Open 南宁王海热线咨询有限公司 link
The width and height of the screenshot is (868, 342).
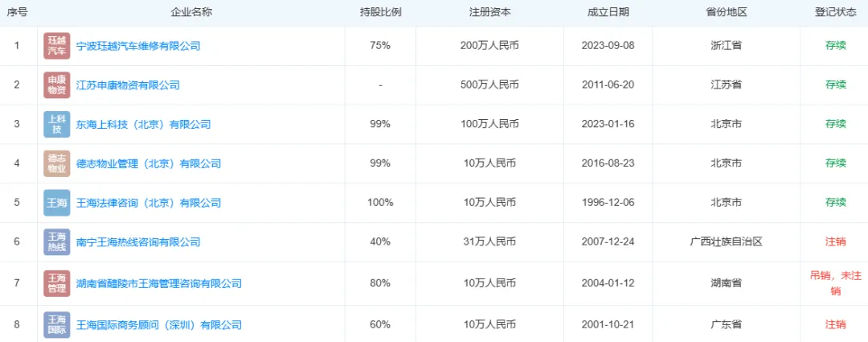(138, 241)
